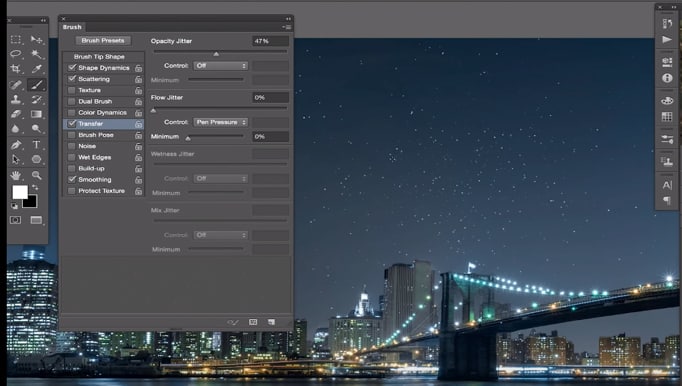Open Flow Jitter Control Pen Pressure dropdown
682x386 pixels.
[x=221, y=122]
